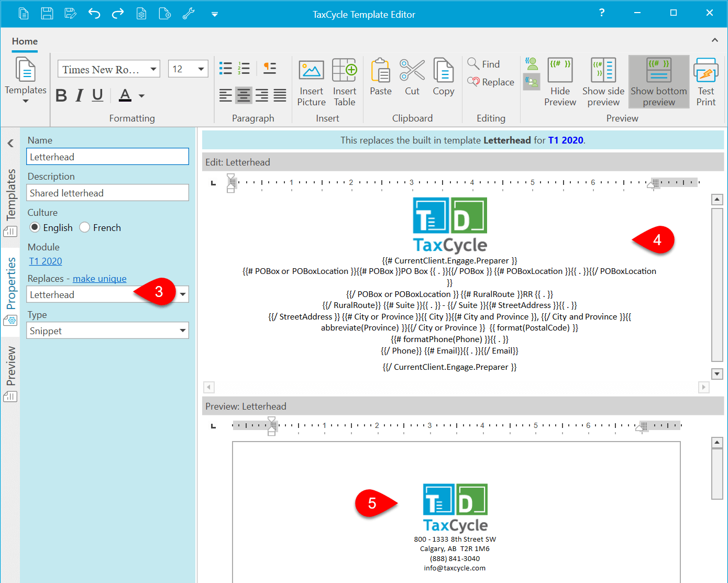Click the editor ruler tab-stop selector

click(213, 183)
